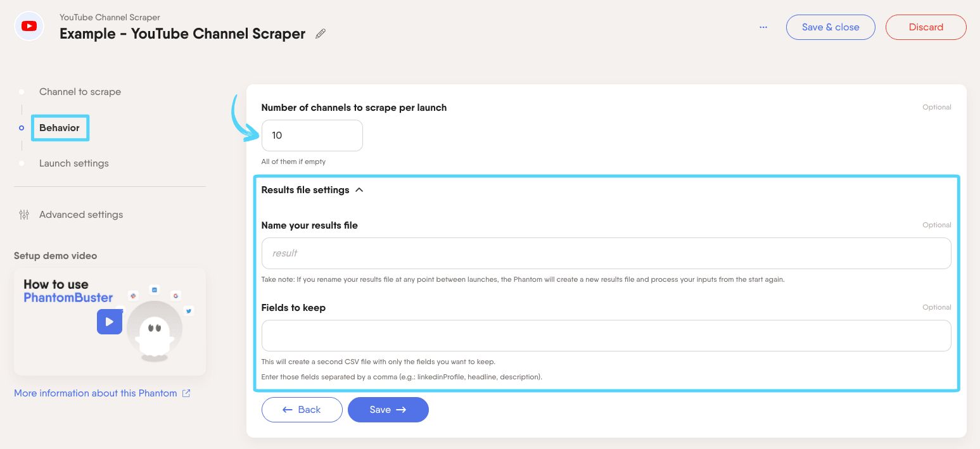
Task: Open the three-dot options menu
Action: (763, 27)
